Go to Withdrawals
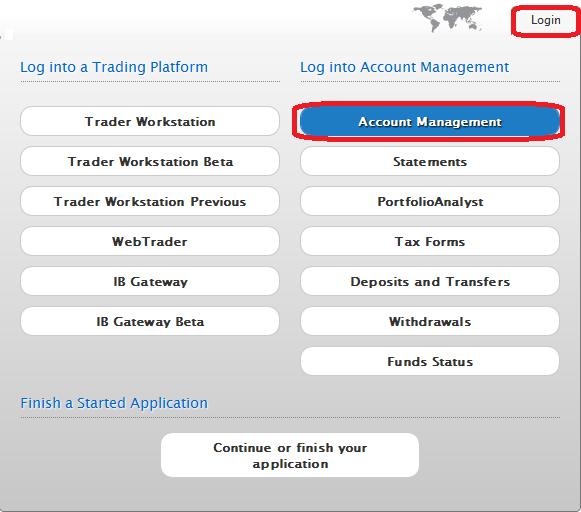The height and width of the screenshot is (512, 581). [430, 321]
